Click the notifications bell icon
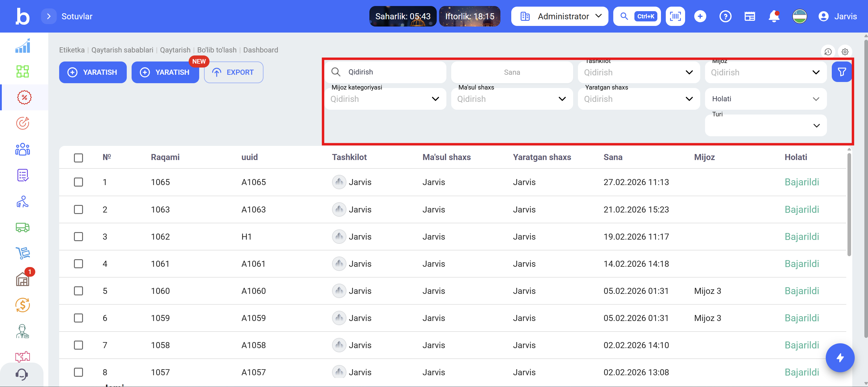 tap(774, 16)
